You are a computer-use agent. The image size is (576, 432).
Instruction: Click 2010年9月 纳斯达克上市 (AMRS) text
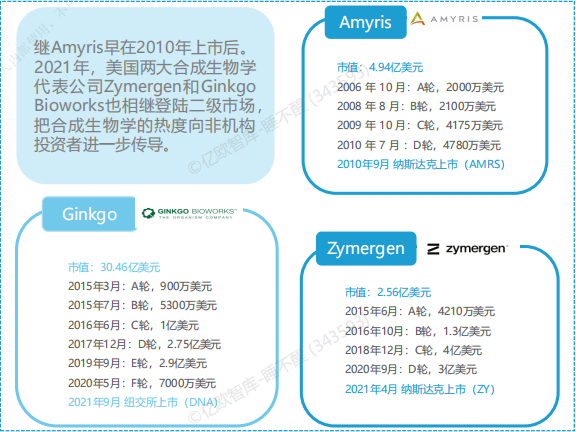(x=421, y=164)
